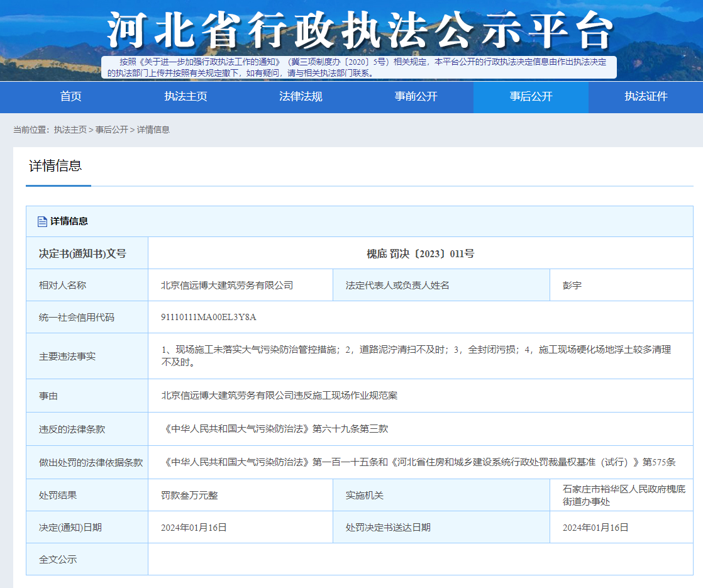Switch to the 事后公开 tab
This screenshot has height=588, width=703.
(x=531, y=96)
